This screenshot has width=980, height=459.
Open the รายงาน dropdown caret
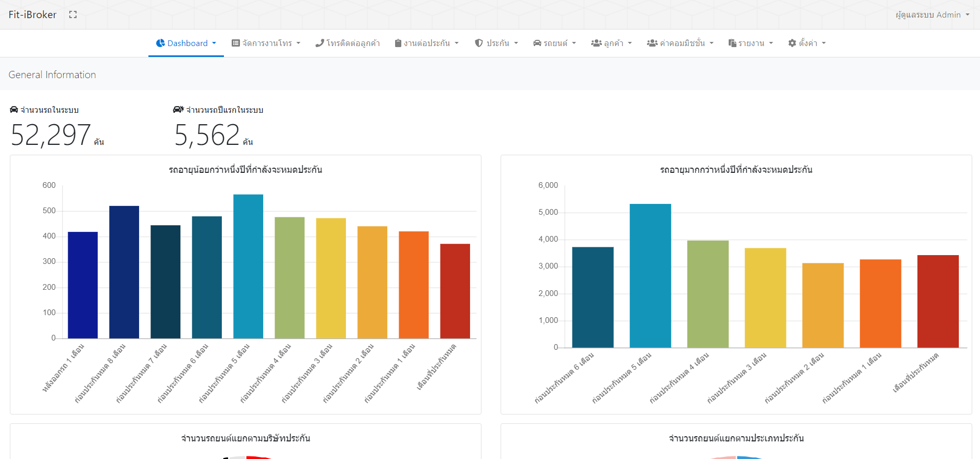[x=771, y=43]
